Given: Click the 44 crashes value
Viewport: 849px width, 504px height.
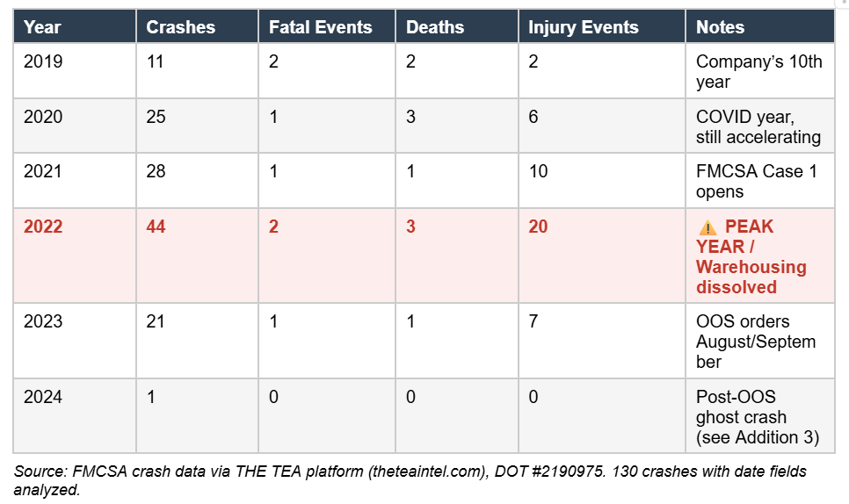Looking at the screenshot, I should pyautogui.click(x=156, y=227).
